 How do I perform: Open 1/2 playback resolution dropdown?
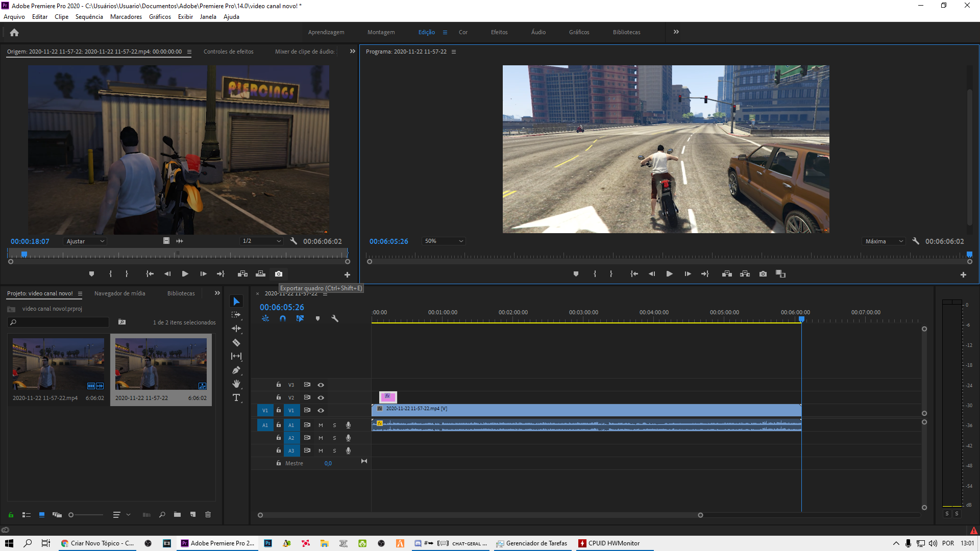[261, 241]
